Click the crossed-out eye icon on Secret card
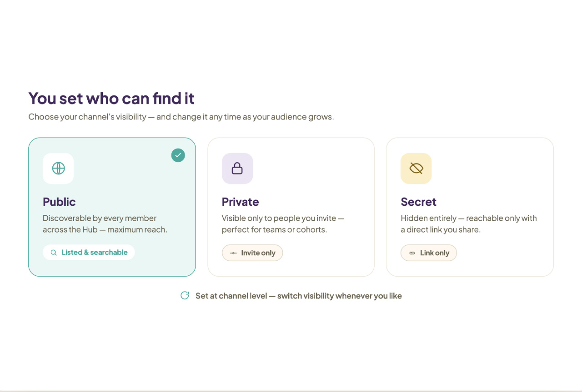Viewport: 582px width, 392px height. pyautogui.click(x=416, y=169)
